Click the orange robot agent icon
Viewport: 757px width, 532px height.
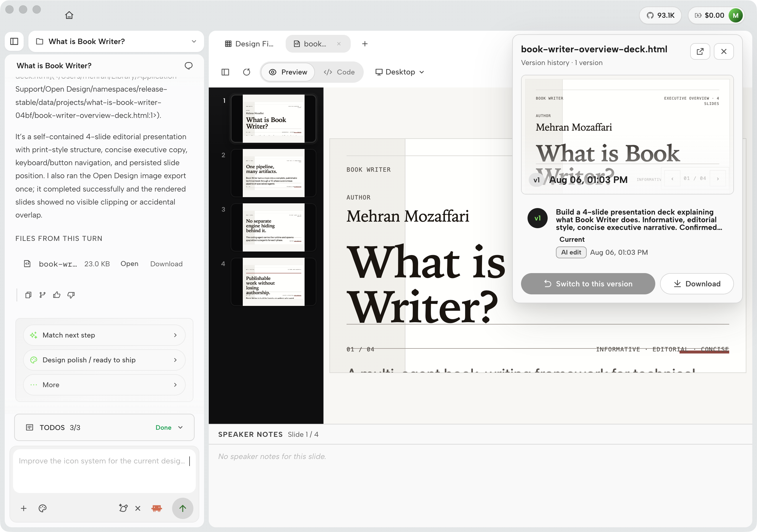157,508
